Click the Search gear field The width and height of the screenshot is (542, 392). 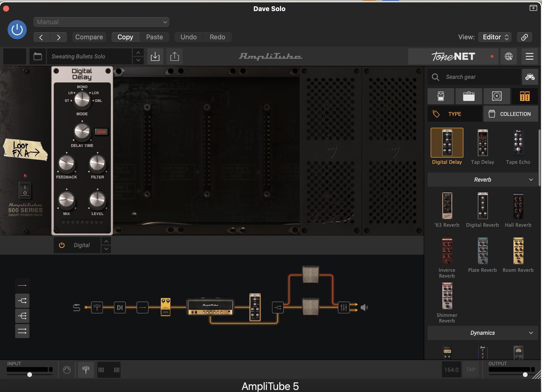[x=474, y=77]
